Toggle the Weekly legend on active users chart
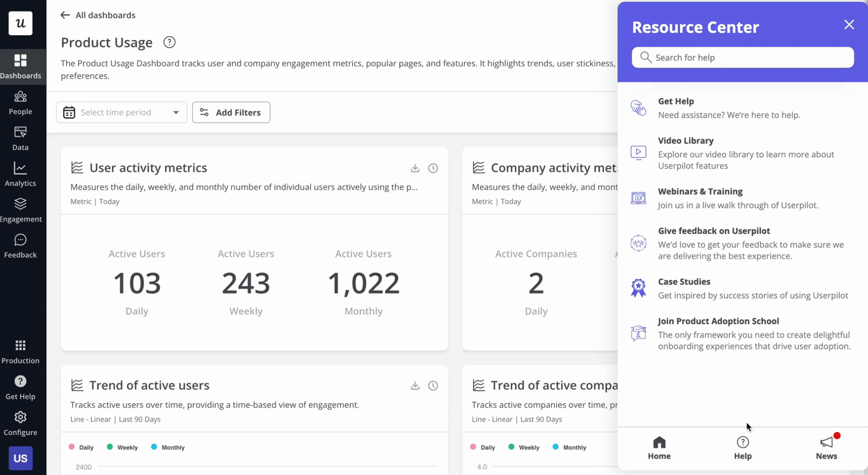The height and width of the screenshot is (475, 868). pos(122,447)
